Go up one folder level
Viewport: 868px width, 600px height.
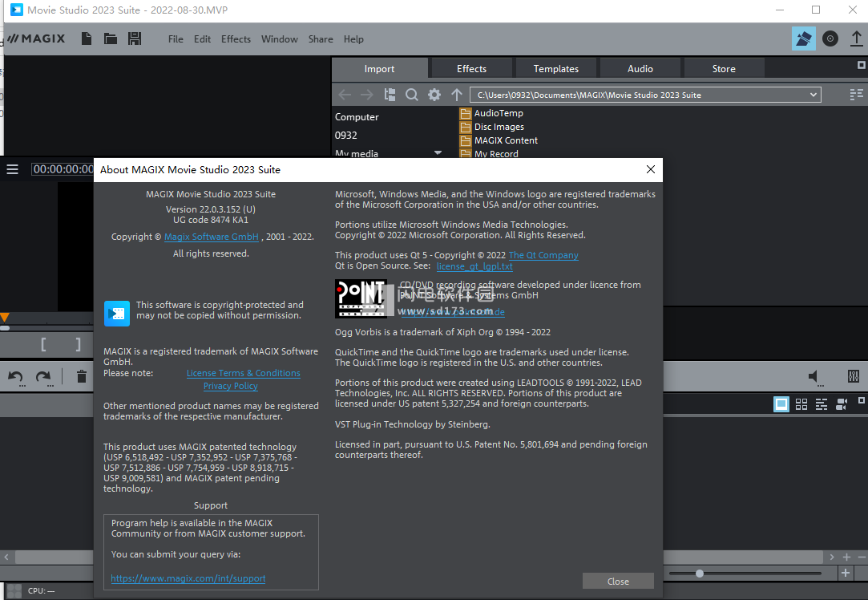pyautogui.click(x=457, y=95)
